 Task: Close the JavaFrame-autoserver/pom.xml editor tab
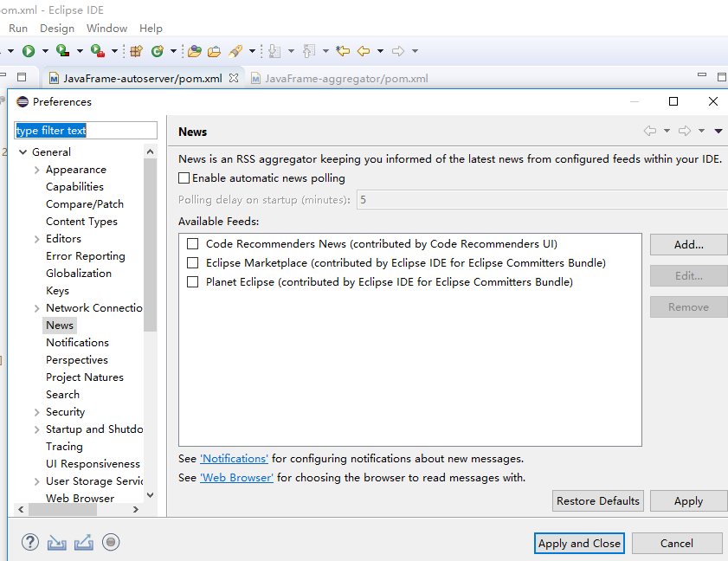234,78
